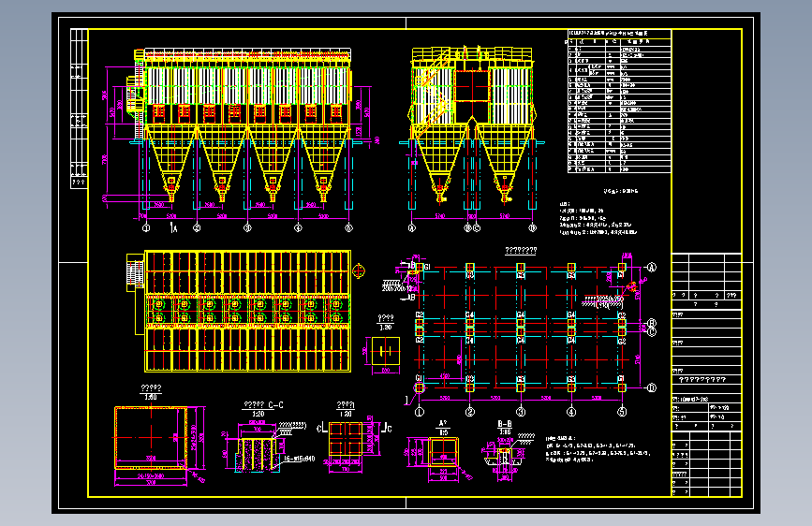Click the underlined title above the foundation plan
Viewport: 812px width, 526px height.
click(x=521, y=251)
